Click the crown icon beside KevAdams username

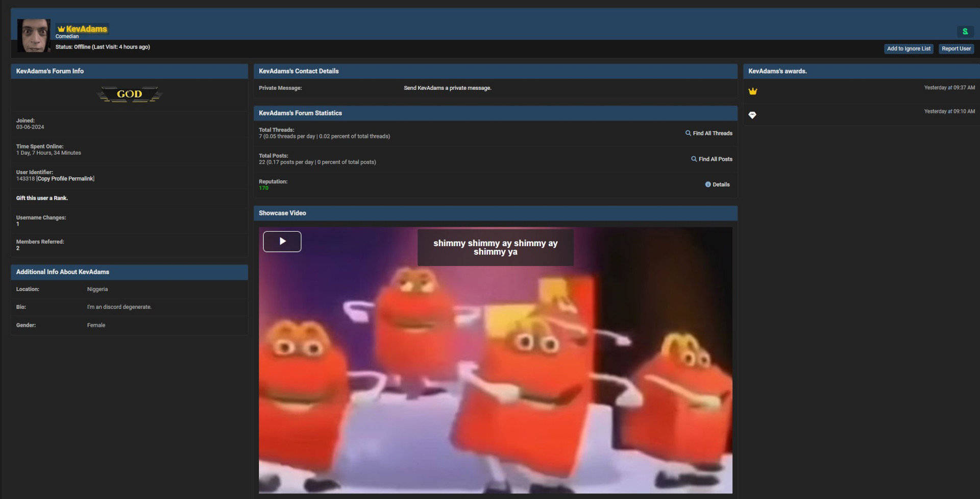[61, 29]
